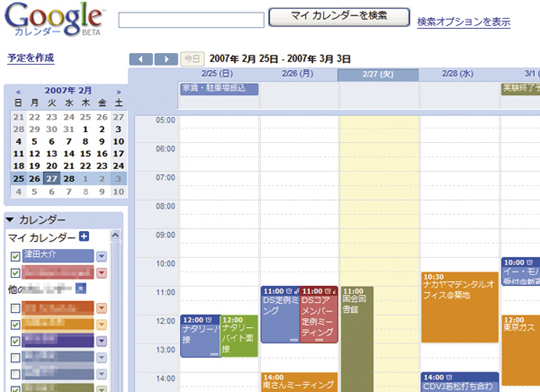Click the 今日 button

click(x=192, y=59)
